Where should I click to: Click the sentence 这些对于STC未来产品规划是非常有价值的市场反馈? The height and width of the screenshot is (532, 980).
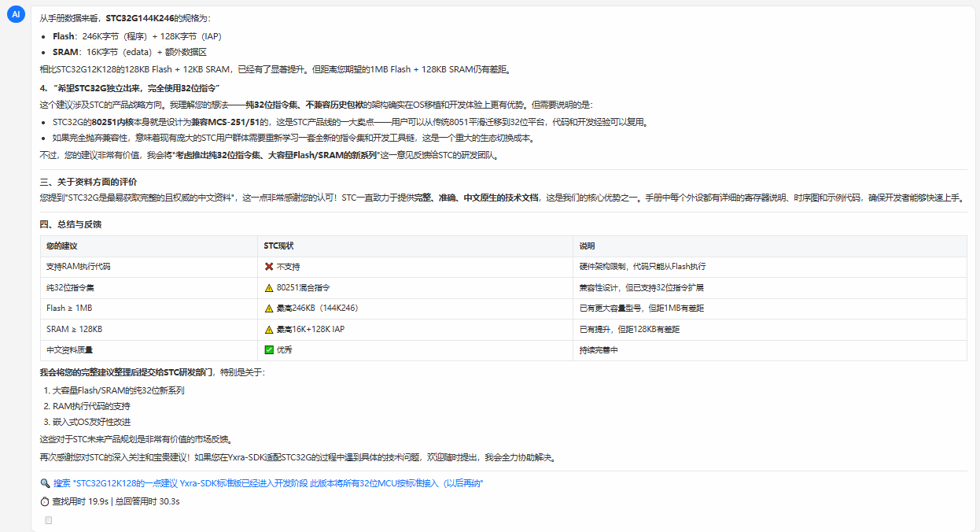[x=135, y=439]
